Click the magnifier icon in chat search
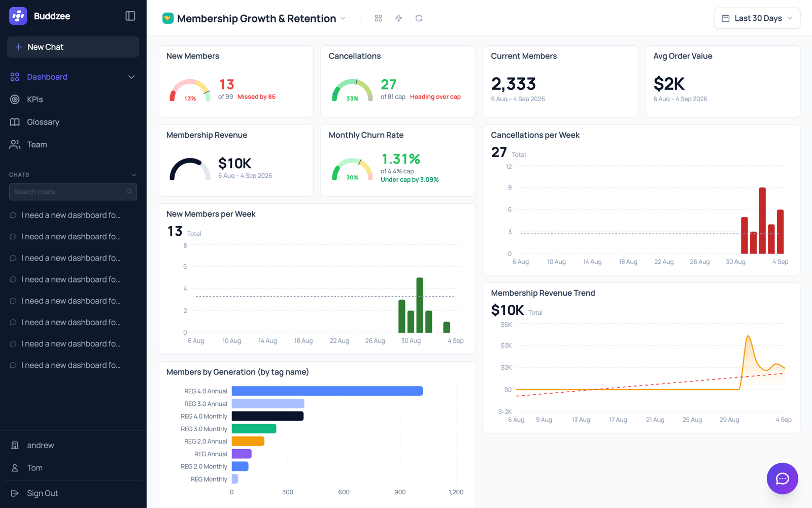The height and width of the screenshot is (508, 812). point(129,192)
